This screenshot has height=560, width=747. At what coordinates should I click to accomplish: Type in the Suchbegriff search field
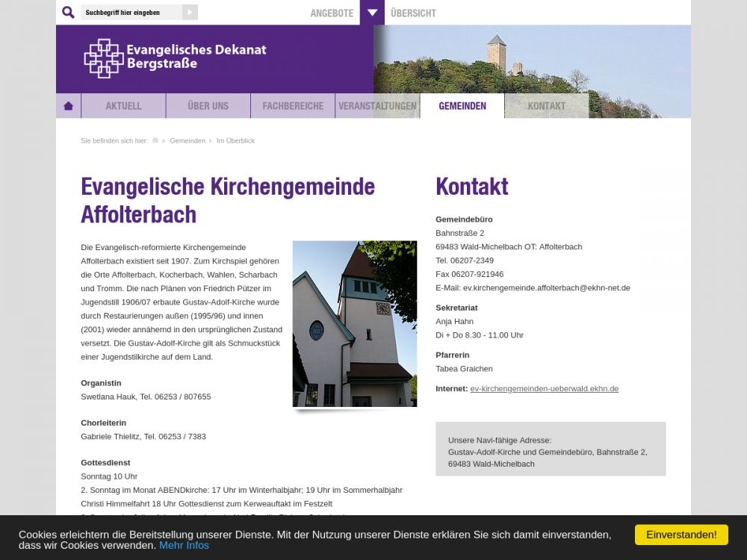(x=131, y=13)
